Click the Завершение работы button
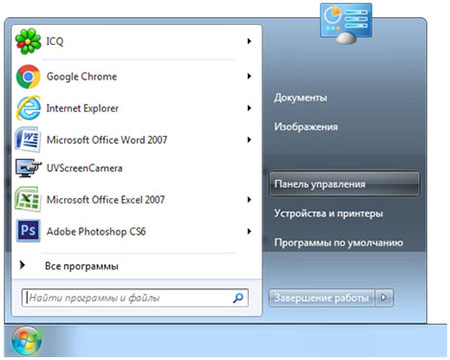The width and height of the screenshot is (450, 360). pyautogui.click(x=321, y=297)
